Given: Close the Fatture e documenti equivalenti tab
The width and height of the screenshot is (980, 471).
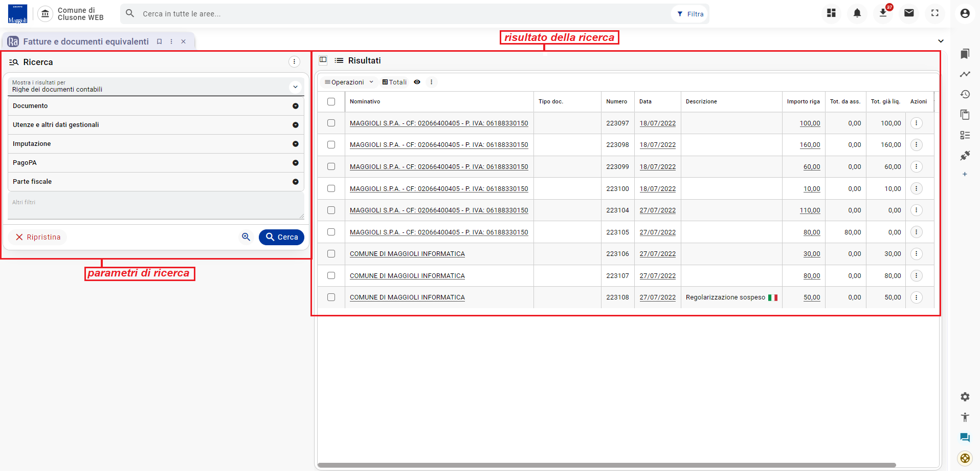Looking at the screenshot, I should (184, 41).
